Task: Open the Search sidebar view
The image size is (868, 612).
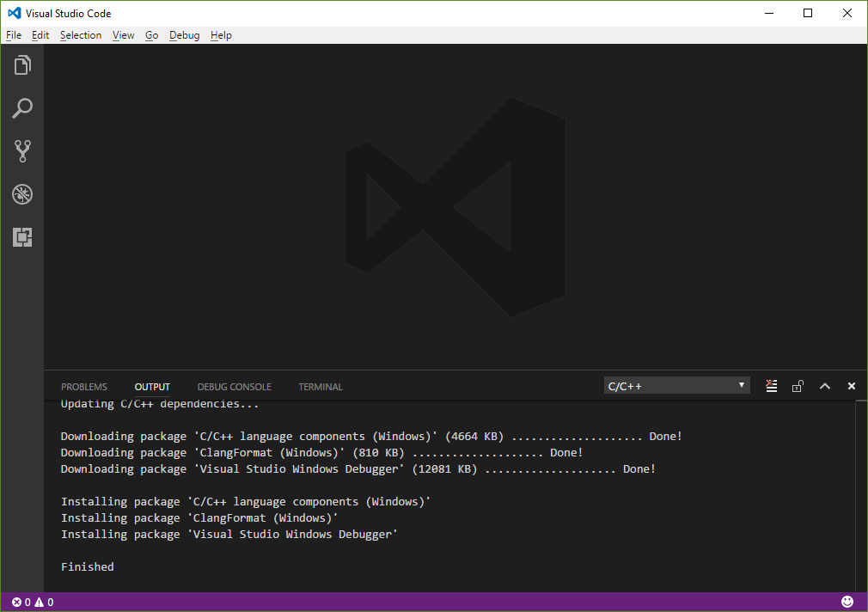Action: coord(22,108)
